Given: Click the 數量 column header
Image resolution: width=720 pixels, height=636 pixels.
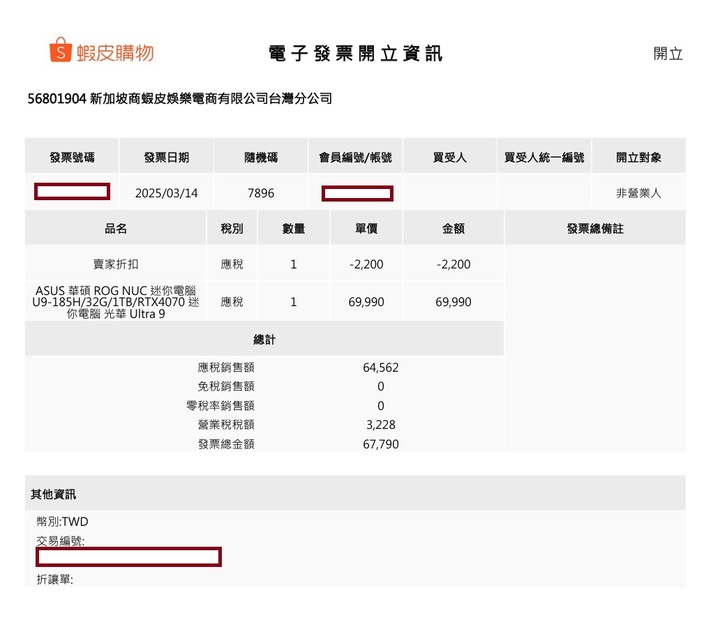Looking at the screenshot, I should point(293,228).
